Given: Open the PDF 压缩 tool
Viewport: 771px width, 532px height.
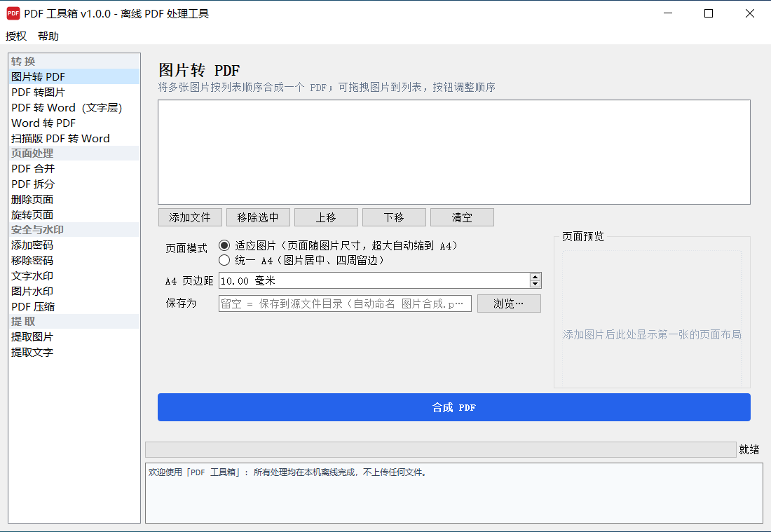Looking at the screenshot, I should [74, 306].
